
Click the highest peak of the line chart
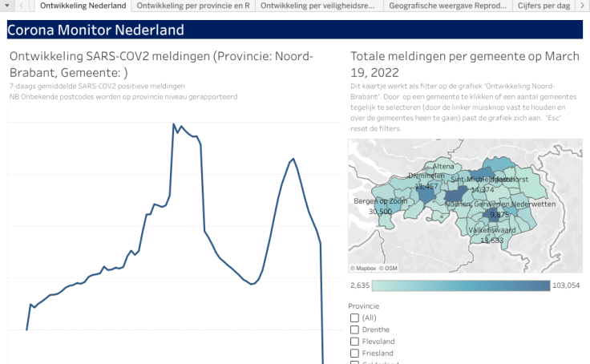[174, 124]
